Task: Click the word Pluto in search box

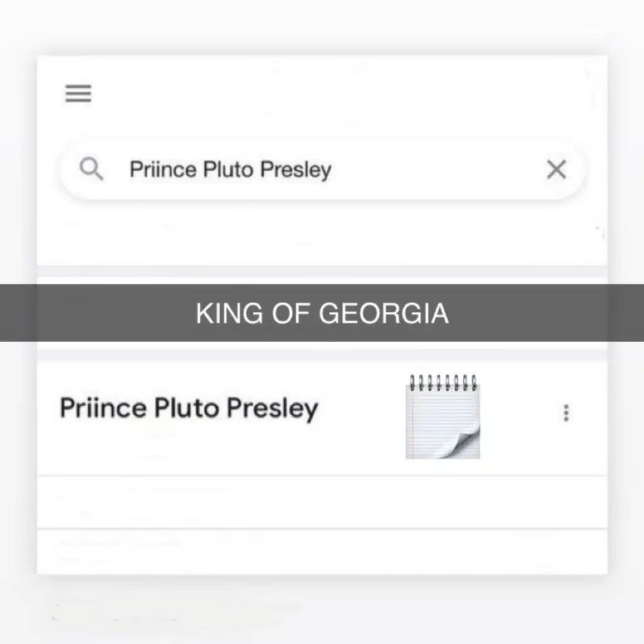Action: click(228, 170)
